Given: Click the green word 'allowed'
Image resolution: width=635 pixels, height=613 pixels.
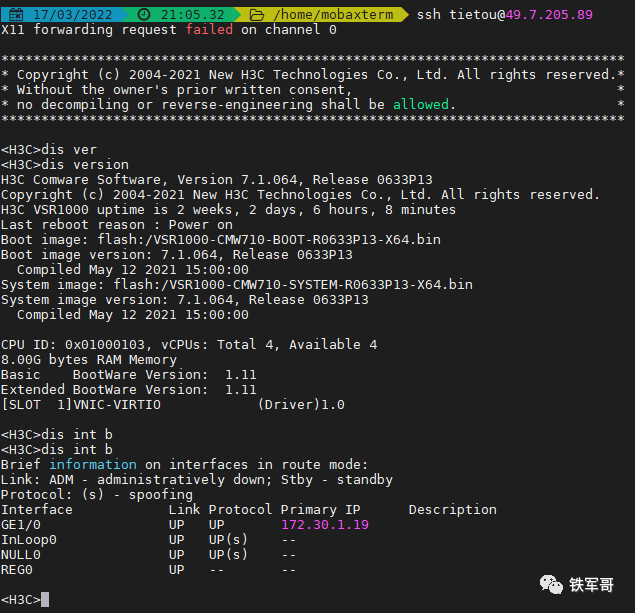Looking at the screenshot, I should click(421, 104).
